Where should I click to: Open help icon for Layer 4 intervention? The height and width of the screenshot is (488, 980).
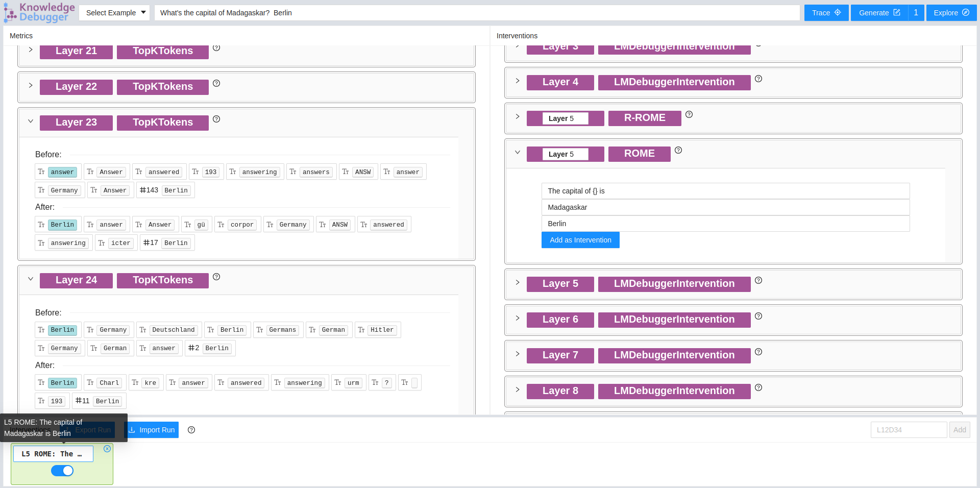pos(758,79)
